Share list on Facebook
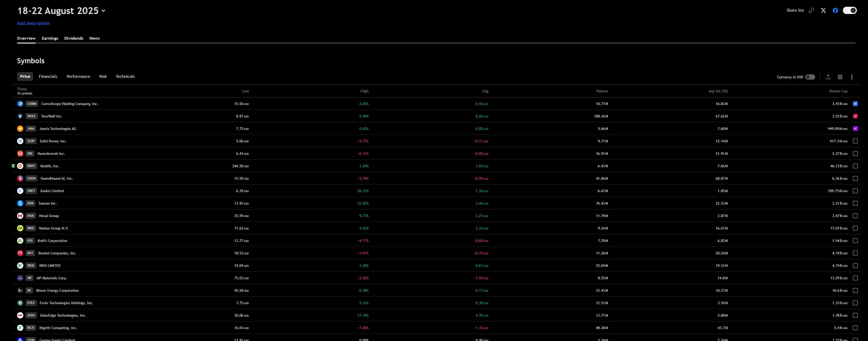The height and width of the screenshot is (341, 868). tap(835, 10)
